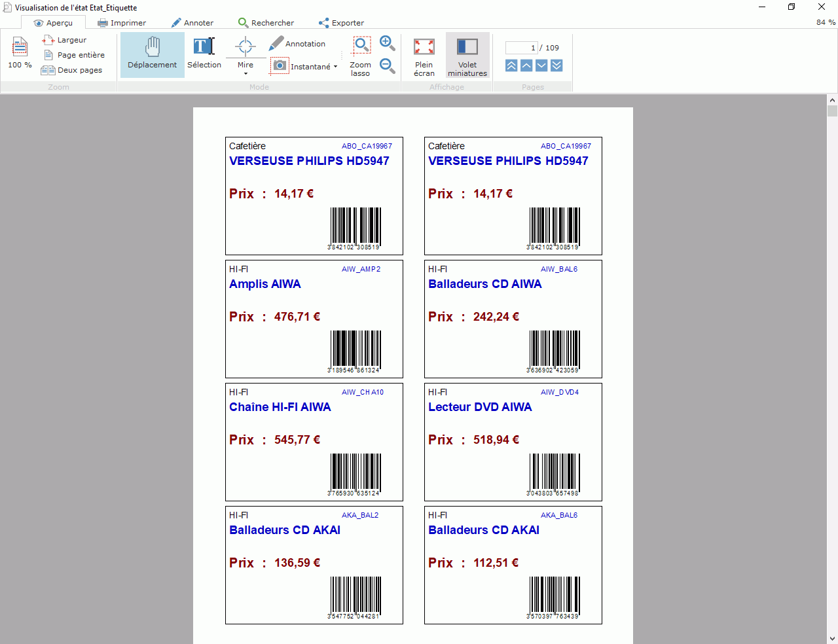
Task: Expand the Mire dropdown arrow
Action: point(246,73)
